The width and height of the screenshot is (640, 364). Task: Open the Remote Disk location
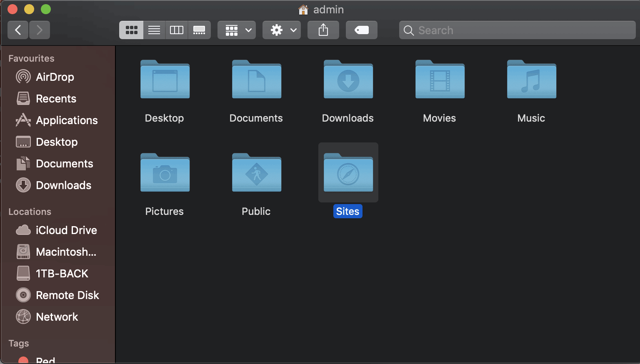(x=67, y=295)
